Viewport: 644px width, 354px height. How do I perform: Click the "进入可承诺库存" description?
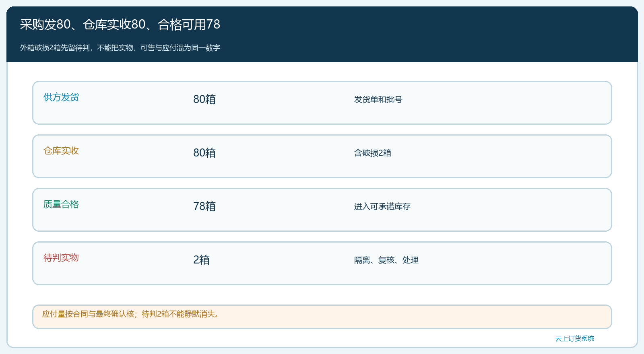point(382,206)
